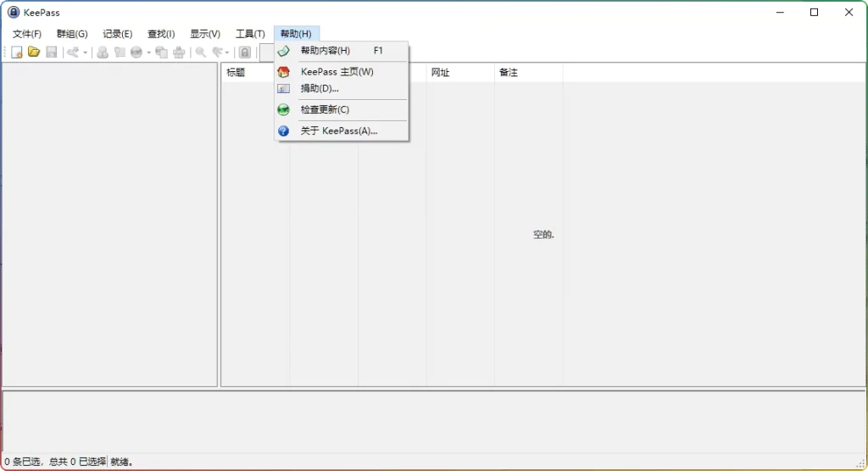Click the Open database folder icon
Viewport: 868px width, 471px height.
point(34,52)
